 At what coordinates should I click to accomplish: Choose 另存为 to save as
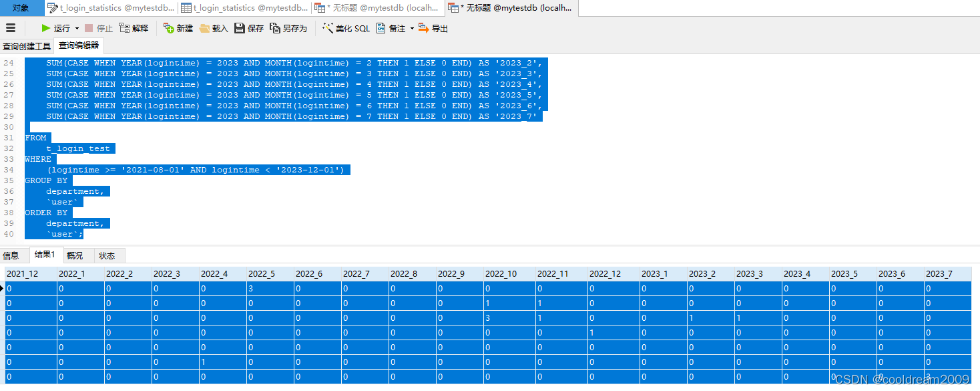[x=288, y=28]
